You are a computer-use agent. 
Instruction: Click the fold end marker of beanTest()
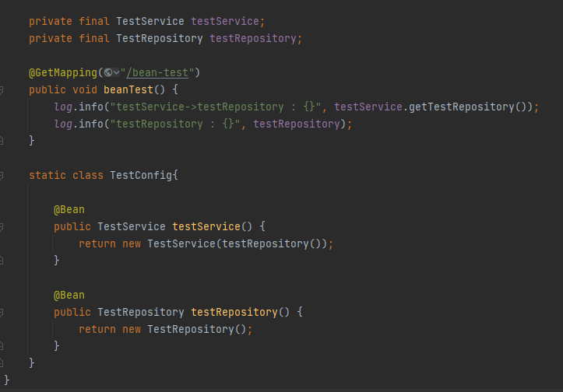pos(2,141)
